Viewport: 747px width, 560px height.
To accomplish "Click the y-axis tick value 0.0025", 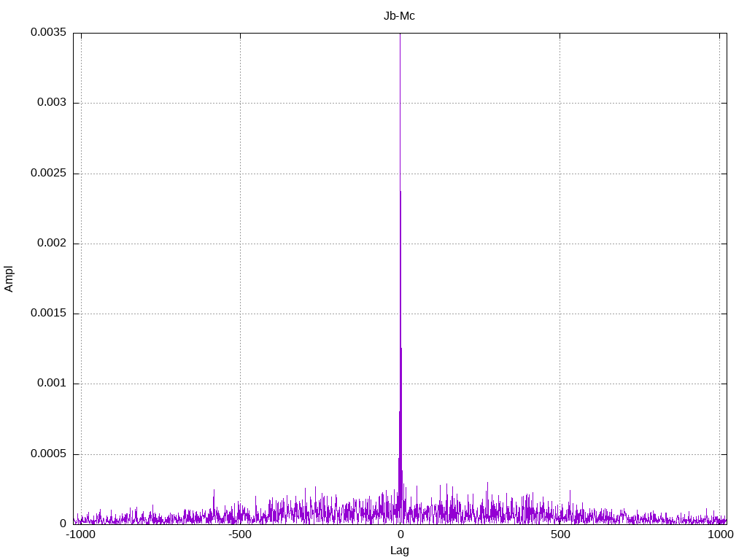I will coord(49,173).
